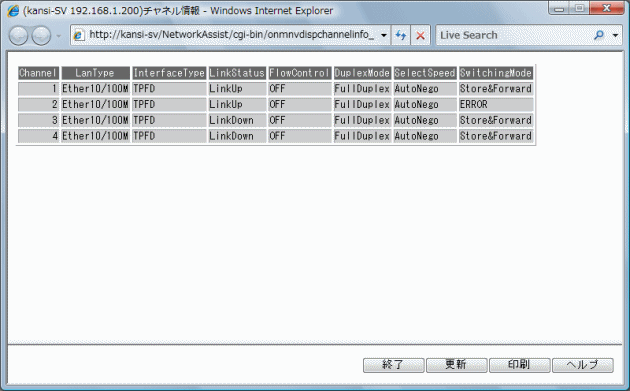Screen dimensions: 630x391
Task: Stop loading with the red X icon
Action: (420, 35)
